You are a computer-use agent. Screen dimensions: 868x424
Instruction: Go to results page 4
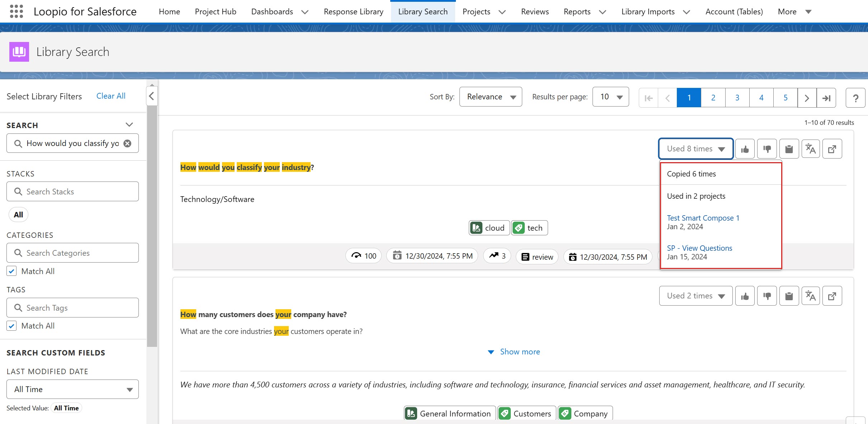761,98
